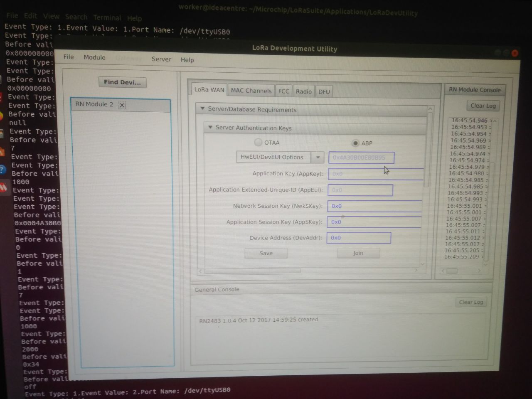Screen dimensions: 532x399
Task: Switch to the LoRa WAN tab
Action: coord(209,90)
